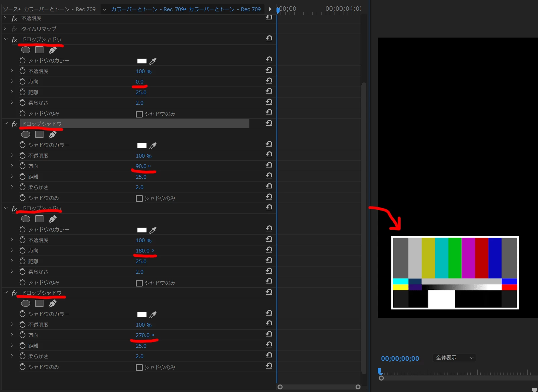Viewport: 538px width, 392px height.
Task: Toggle fx for the 不透明度 effect
Action: pyautogui.click(x=14, y=19)
